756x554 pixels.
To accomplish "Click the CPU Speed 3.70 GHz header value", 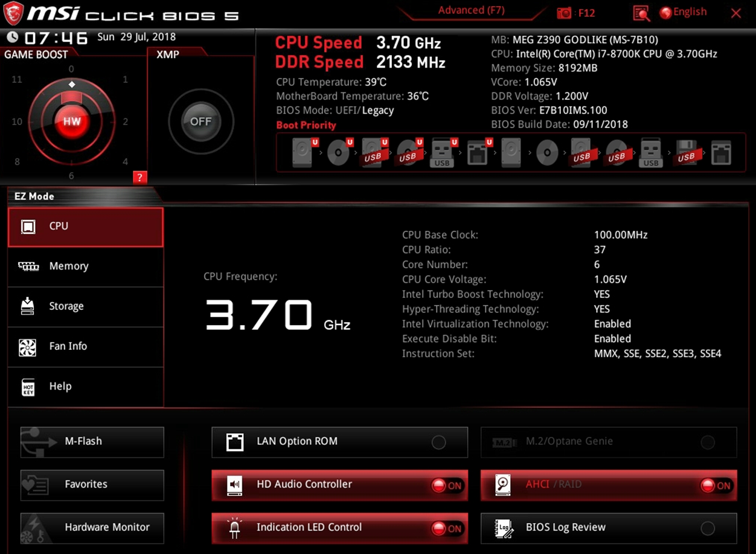I will (409, 43).
